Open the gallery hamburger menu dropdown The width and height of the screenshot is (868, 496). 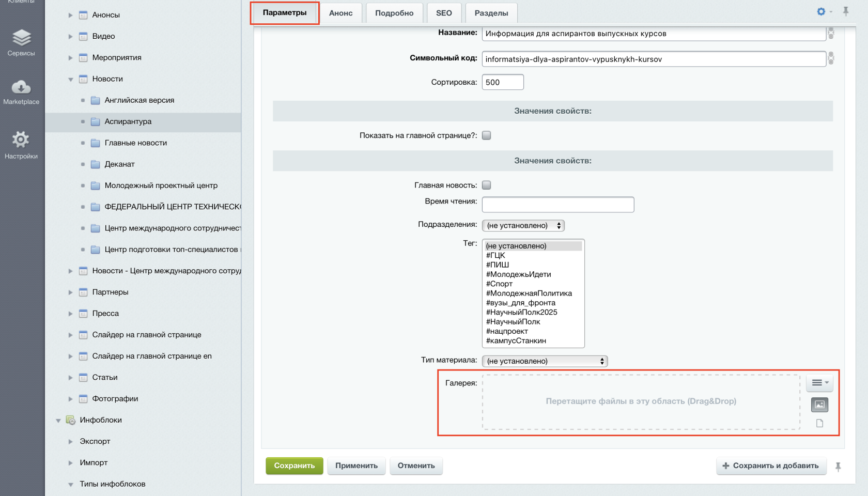point(819,383)
